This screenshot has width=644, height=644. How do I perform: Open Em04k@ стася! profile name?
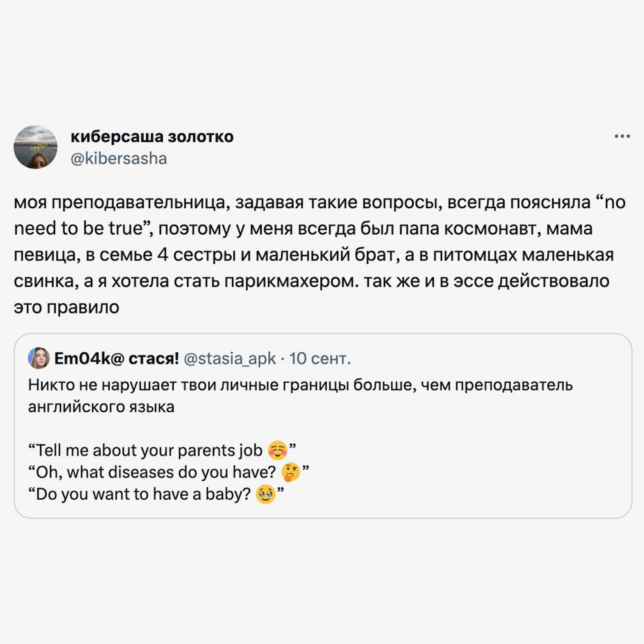[116, 358]
